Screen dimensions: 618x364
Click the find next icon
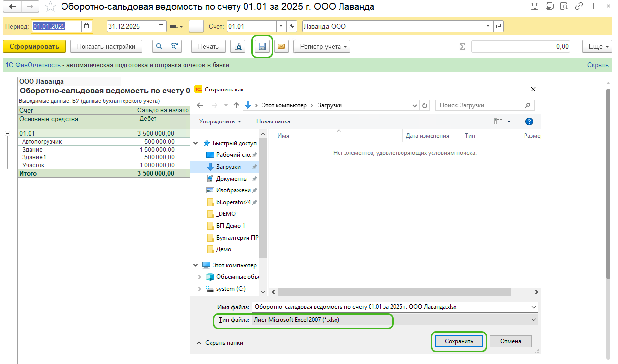pos(174,47)
